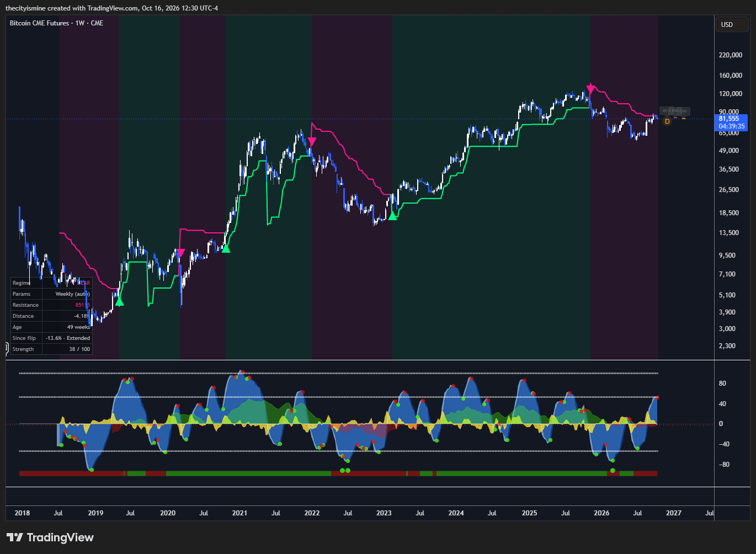Open the USD currency selector

point(732,25)
